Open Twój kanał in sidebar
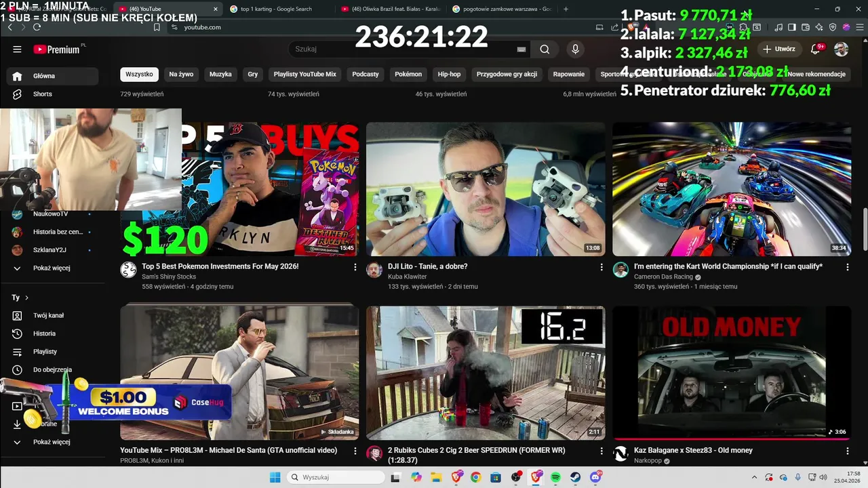This screenshot has width=868, height=488. point(52,315)
